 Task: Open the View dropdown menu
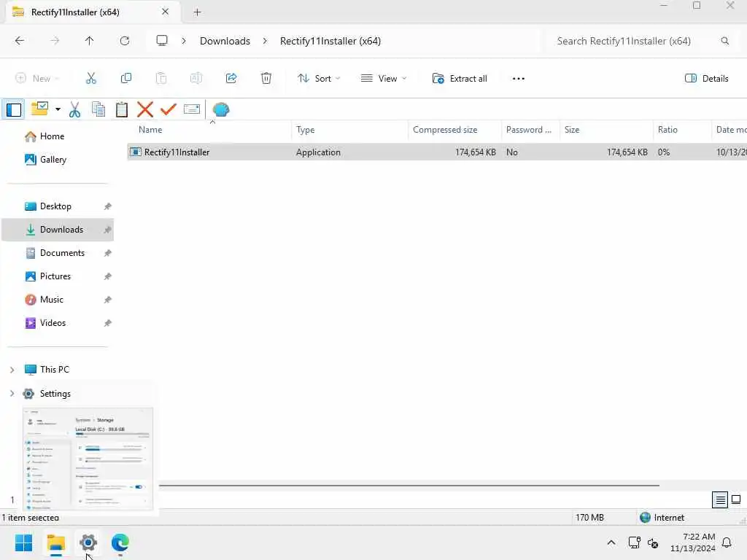(x=384, y=79)
